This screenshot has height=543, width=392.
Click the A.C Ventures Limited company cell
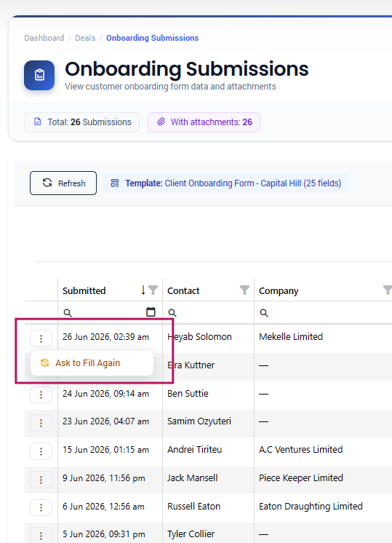point(323,450)
